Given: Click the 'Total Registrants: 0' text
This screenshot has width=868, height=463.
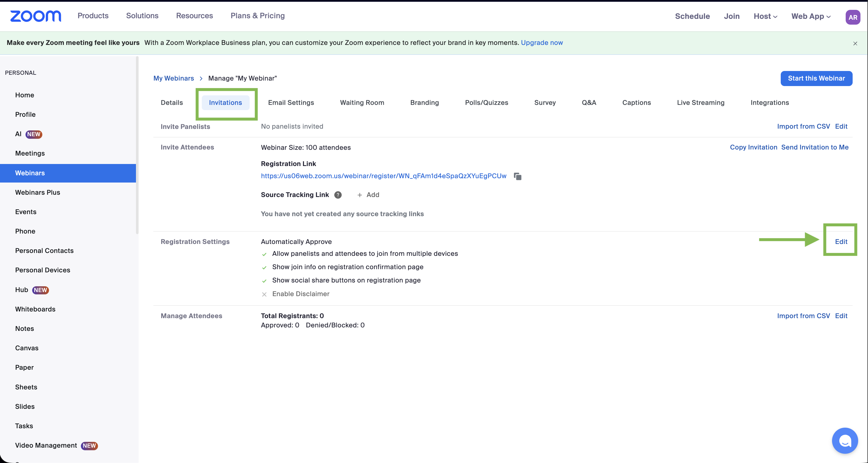Looking at the screenshot, I should (292, 316).
